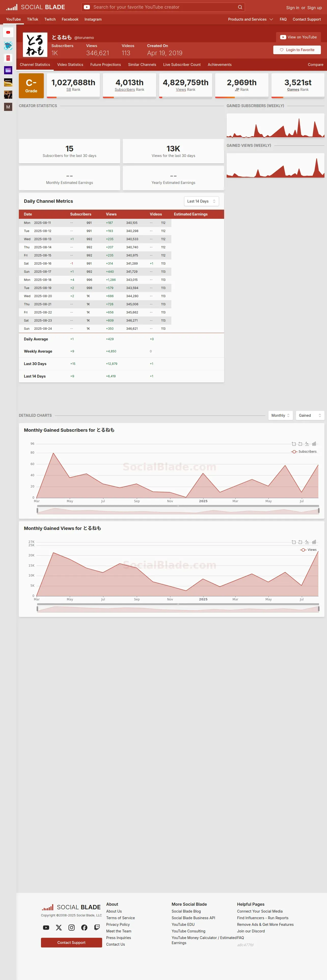Screen dimensions: 327x980
Task: Open the Monthly interval dropdown
Action: pos(281,415)
